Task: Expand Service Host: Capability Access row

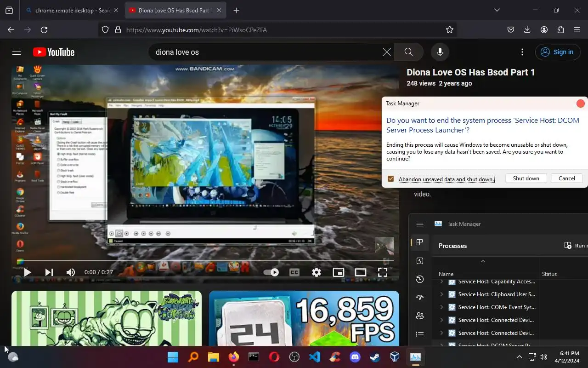Action: point(442,282)
